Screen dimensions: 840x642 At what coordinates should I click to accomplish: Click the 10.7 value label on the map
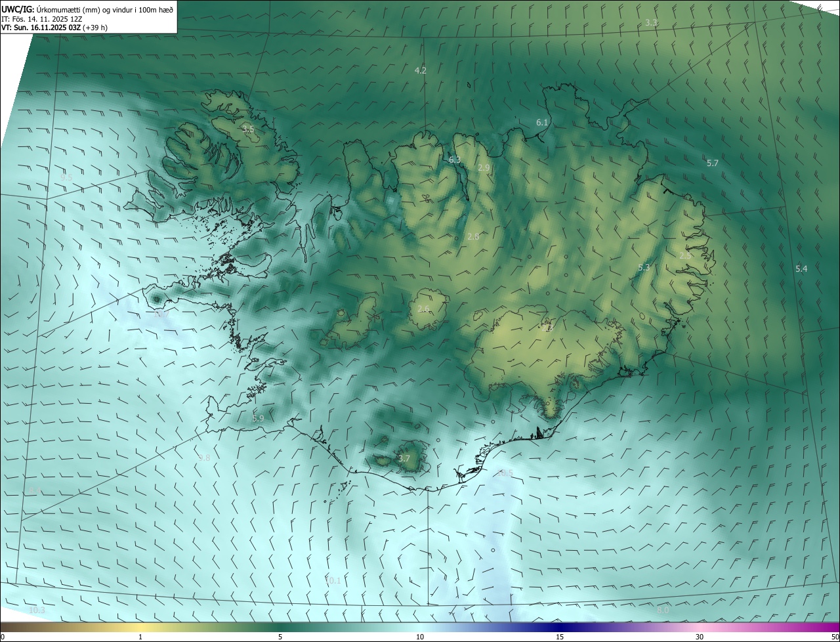161,314
